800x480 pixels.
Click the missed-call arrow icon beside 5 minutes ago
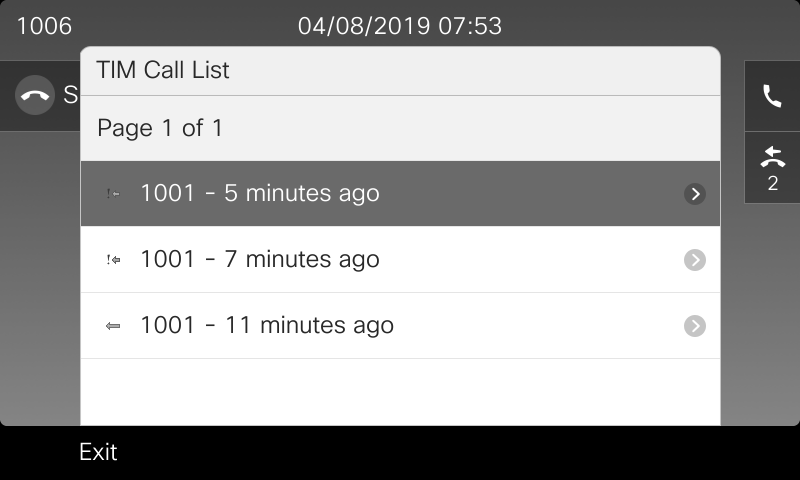113,194
